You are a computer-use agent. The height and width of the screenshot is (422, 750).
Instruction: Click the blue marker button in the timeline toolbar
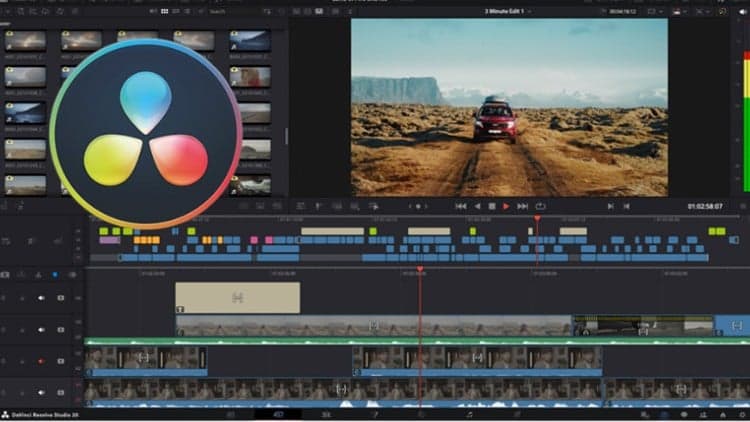[55, 275]
